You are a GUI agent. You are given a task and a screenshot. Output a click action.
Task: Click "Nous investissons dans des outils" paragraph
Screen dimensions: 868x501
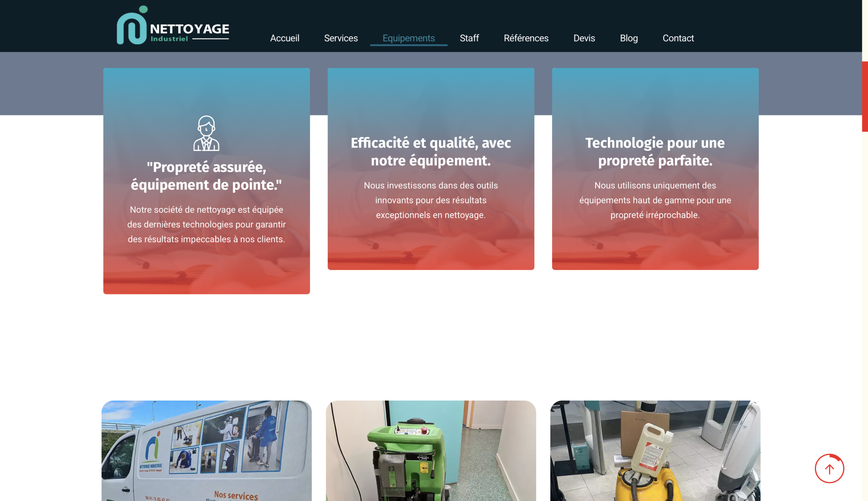(x=431, y=200)
